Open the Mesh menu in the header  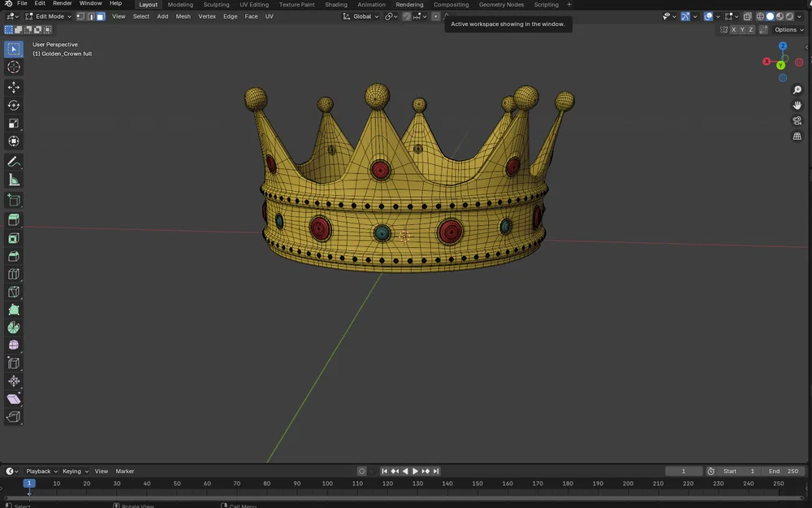(x=183, y=16)
